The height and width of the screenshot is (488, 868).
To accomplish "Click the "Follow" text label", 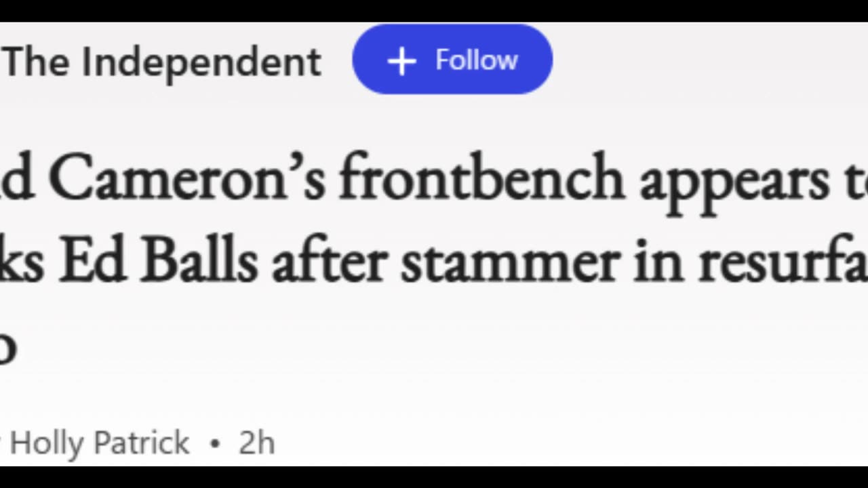I will click(476, 60).
